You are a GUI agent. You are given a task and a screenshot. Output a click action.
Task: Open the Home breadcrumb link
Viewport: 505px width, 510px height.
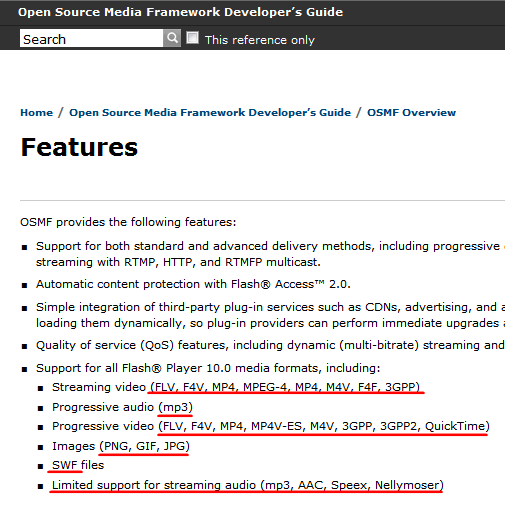[37, 113]
